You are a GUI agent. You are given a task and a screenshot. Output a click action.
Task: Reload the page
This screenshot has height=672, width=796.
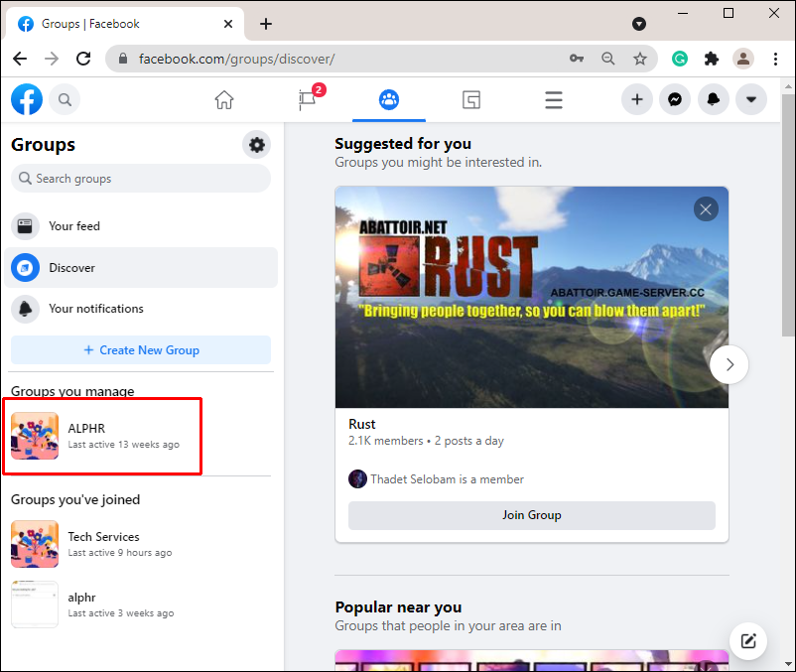83,59
